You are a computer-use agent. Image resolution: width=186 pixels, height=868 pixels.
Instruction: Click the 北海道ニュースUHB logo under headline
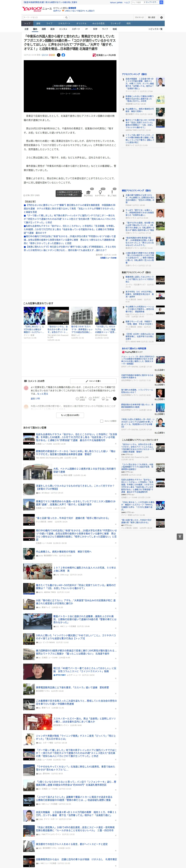point(104,55)
